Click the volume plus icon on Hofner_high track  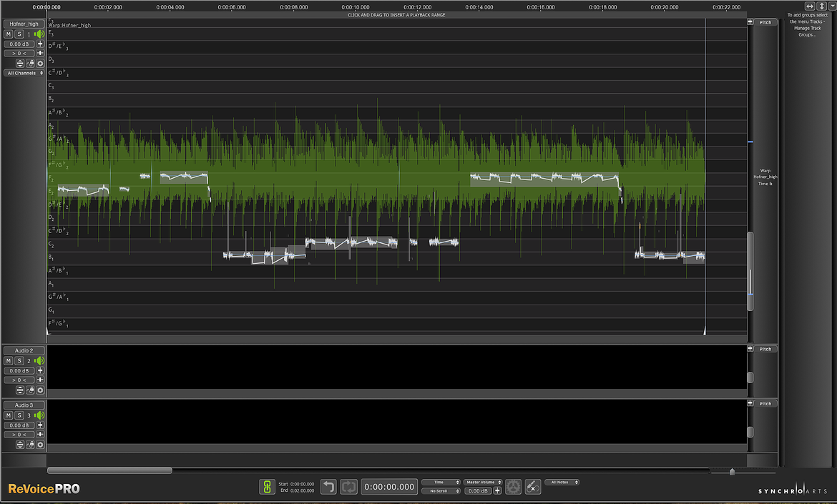pyautogui.click(x=40, y=44)
